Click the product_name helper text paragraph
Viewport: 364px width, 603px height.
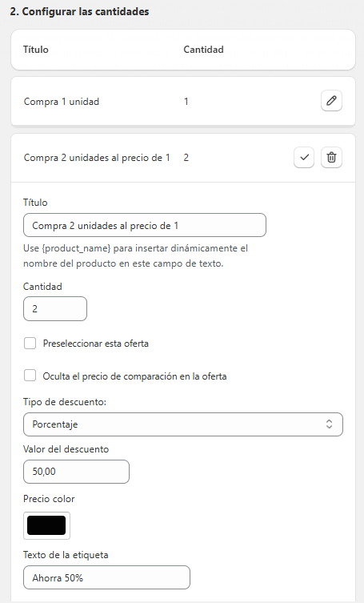(x=136, y=255)
